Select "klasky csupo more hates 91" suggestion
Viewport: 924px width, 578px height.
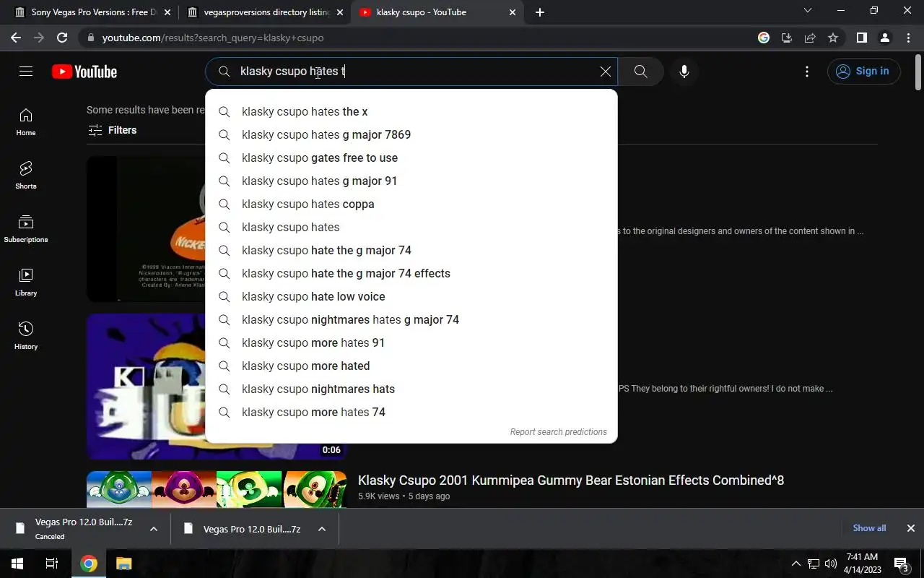tap(411, 342)
